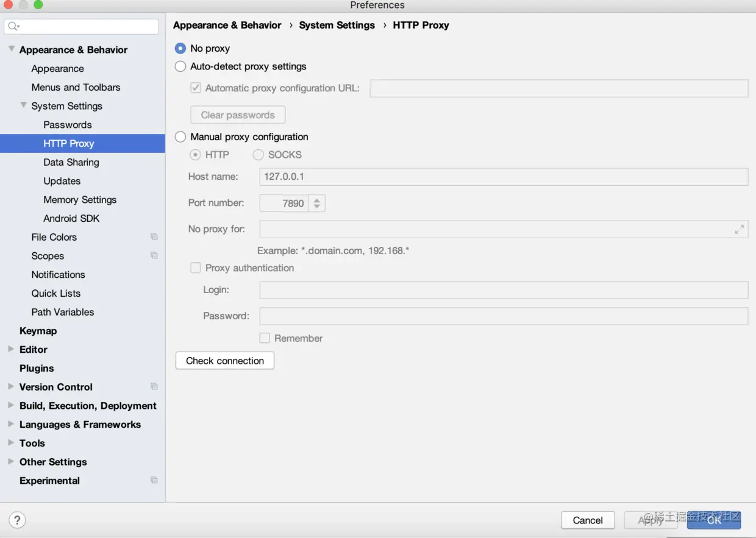
Task: Click the Experimental project-level icon
Action: (154, 481)
